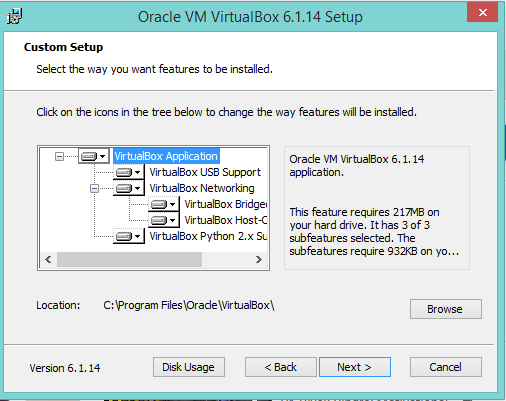
Task: Open VirtualBox Networking feature drive icon
Action: [x=129, y=188]
